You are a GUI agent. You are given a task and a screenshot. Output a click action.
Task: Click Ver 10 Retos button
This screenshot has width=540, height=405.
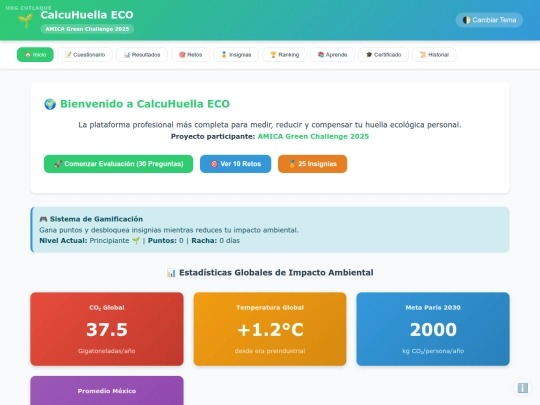pos(236,164)
